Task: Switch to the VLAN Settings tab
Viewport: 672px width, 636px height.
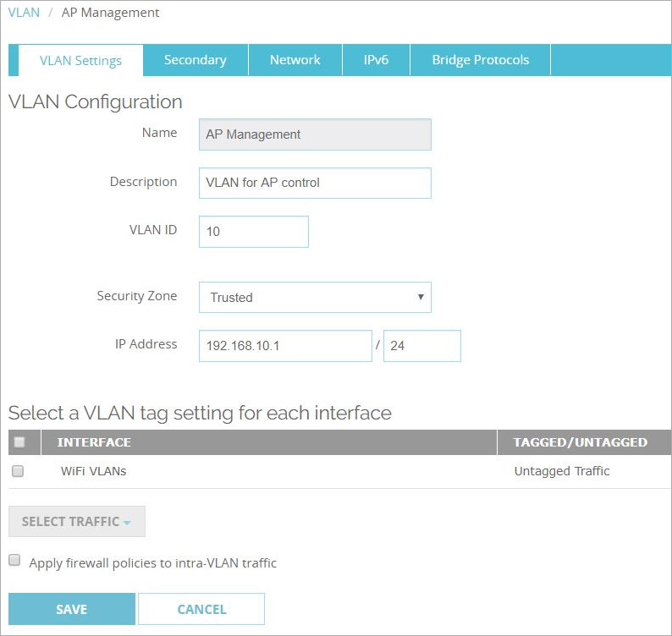Action: tap(80, 60)
